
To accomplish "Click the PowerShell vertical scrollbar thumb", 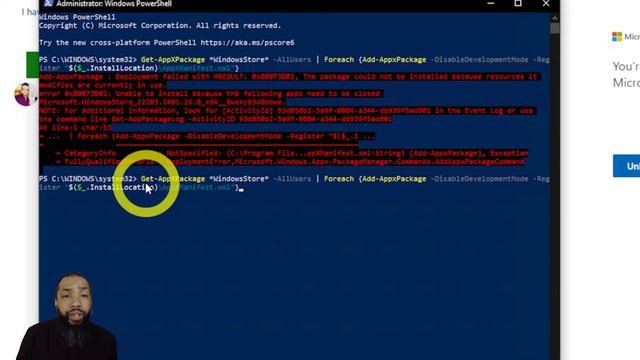I will click(554, 28).
